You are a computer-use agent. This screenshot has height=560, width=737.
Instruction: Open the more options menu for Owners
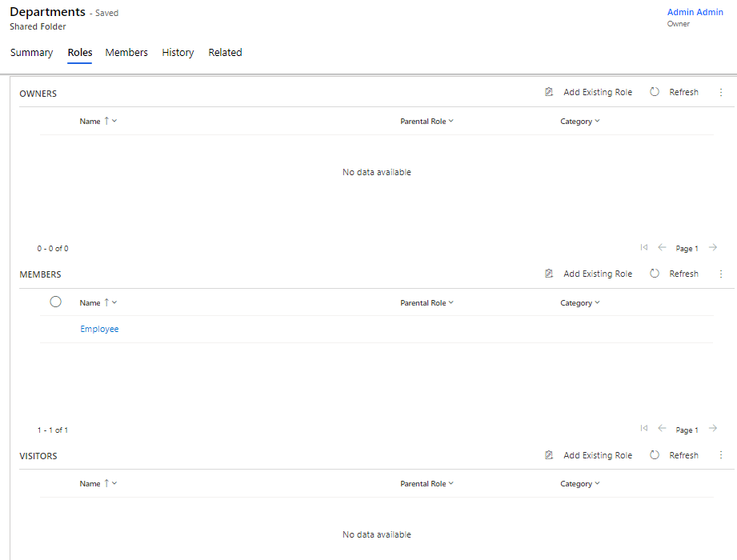pyautogui.click(x=720, y=93)
